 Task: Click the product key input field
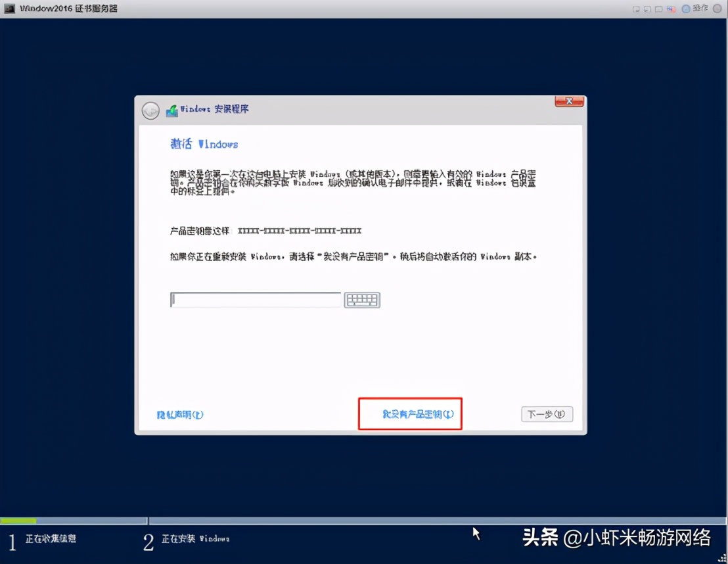tap(256, 300)
